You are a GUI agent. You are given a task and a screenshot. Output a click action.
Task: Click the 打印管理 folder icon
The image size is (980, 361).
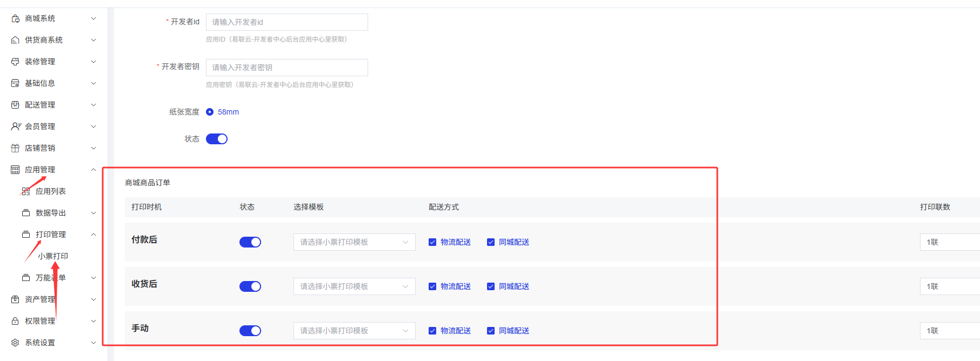click(x=26, y=235)
